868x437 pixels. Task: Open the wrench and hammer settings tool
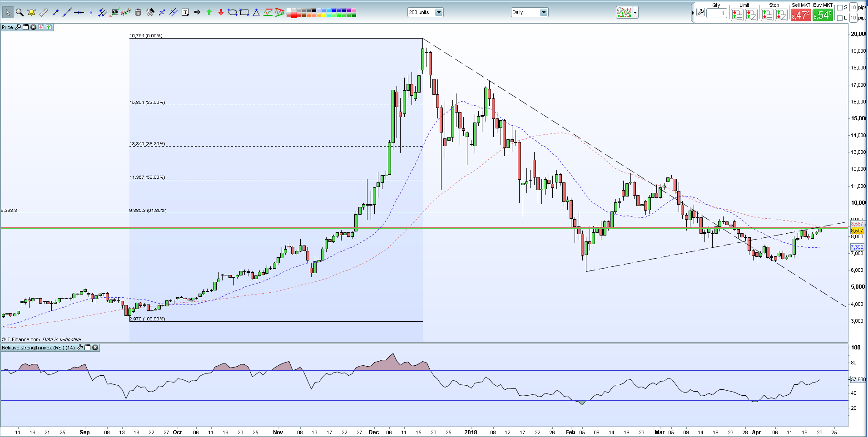[150, 13]
